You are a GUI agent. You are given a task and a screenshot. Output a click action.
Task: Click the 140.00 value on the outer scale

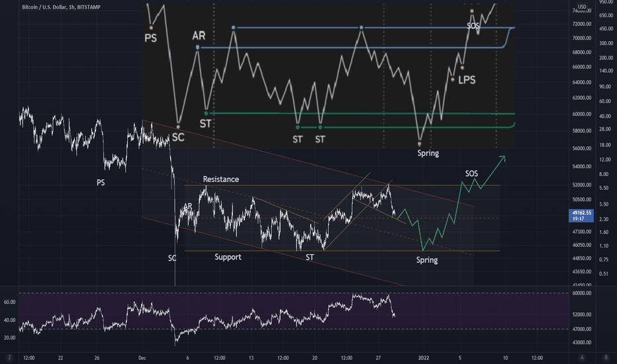click(x=606, y=71)
